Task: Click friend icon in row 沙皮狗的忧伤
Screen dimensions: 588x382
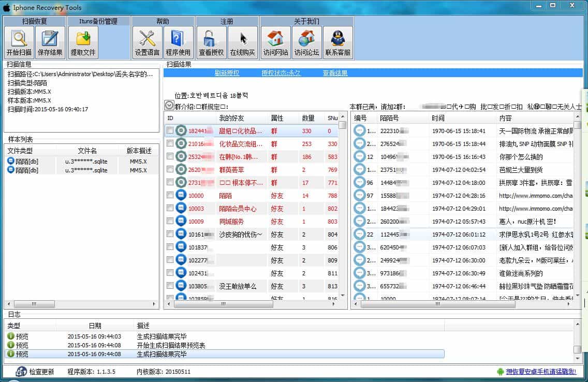Action: 181,234
